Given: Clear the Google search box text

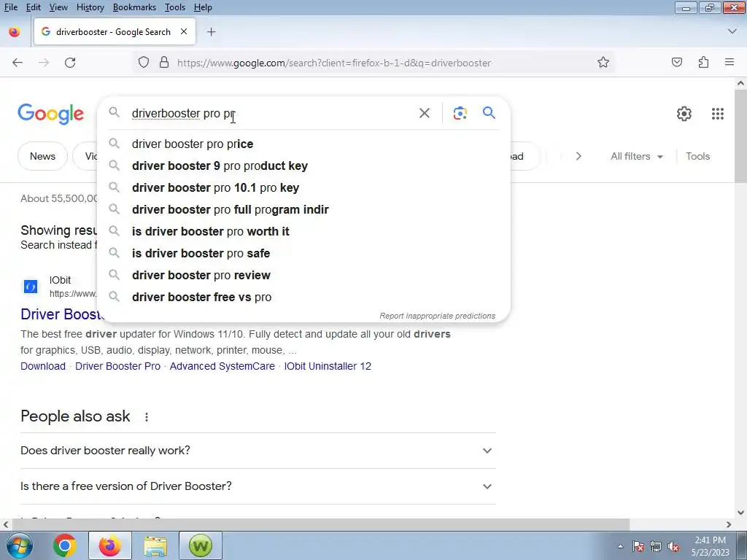Looking at the screenshot, I should (425, 113).
